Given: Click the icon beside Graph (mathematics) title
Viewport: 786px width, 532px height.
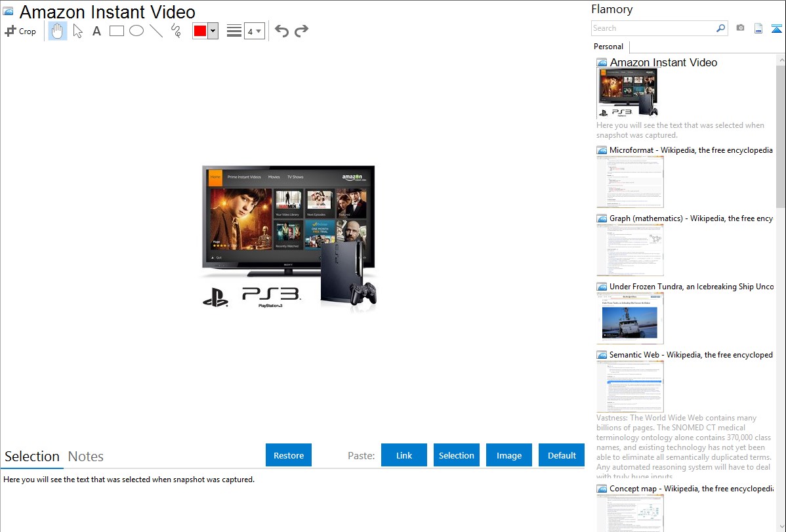Looking at the screenshot, I should [x=602, y=218].
